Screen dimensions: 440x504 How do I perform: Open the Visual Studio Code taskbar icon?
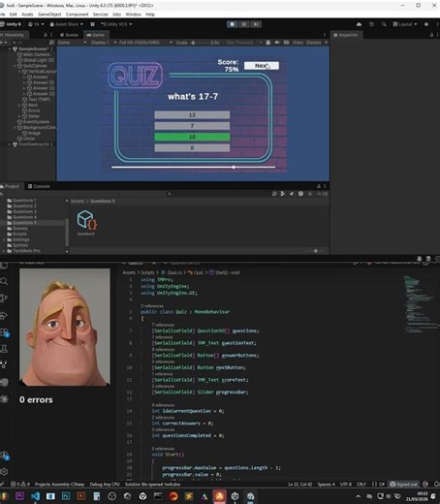tap(35, 496)
